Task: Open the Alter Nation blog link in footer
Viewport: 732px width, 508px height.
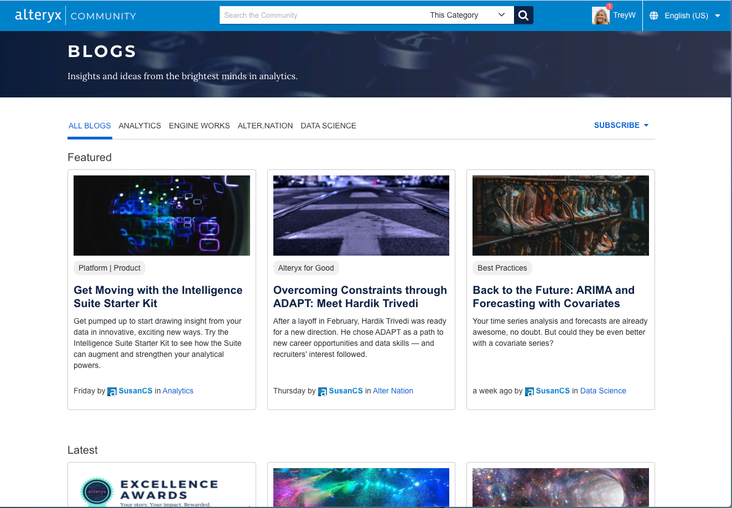Action: [x=393, y=391]
